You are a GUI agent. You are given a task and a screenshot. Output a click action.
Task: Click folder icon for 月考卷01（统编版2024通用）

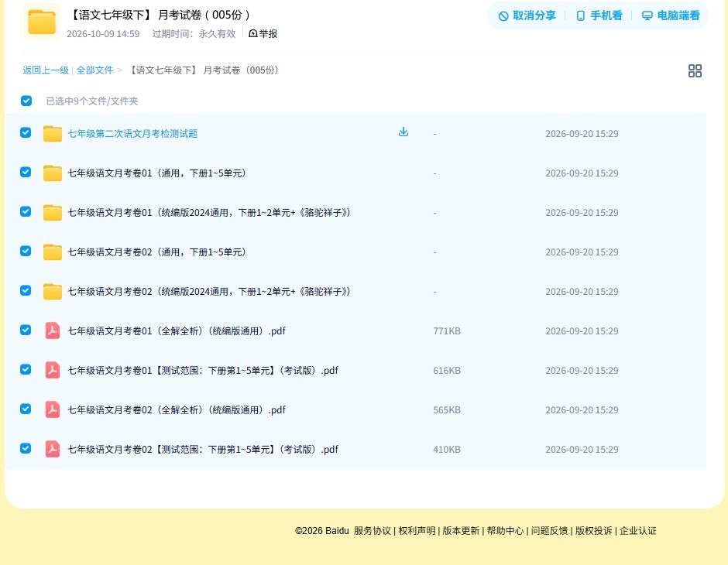[x=53, y=212]
